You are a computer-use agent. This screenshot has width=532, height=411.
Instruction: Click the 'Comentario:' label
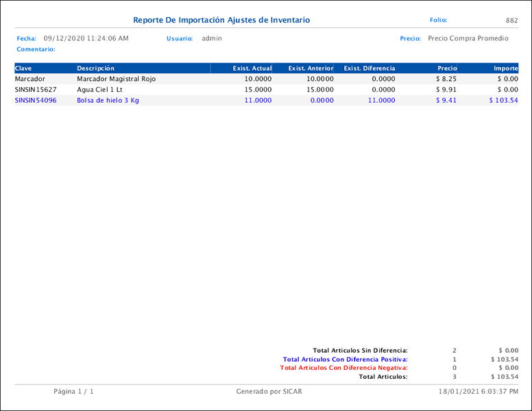pos(36,49)
